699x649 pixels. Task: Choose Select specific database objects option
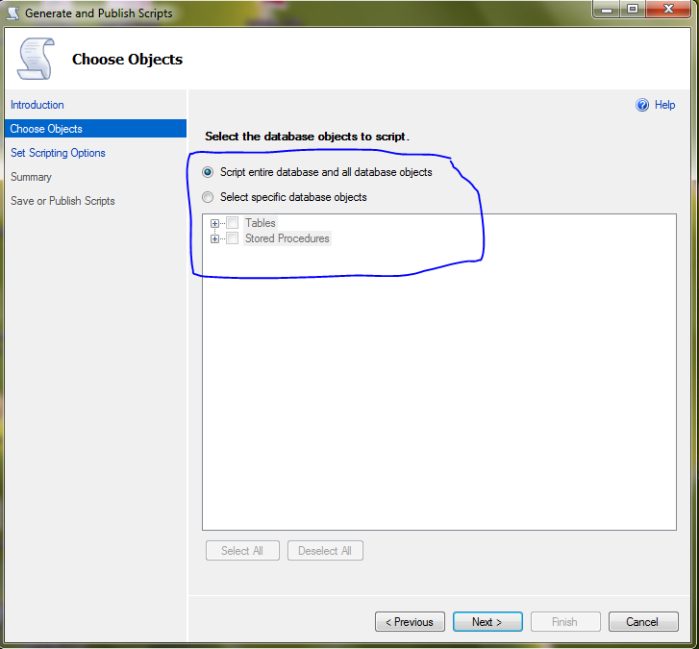(208, 197)
